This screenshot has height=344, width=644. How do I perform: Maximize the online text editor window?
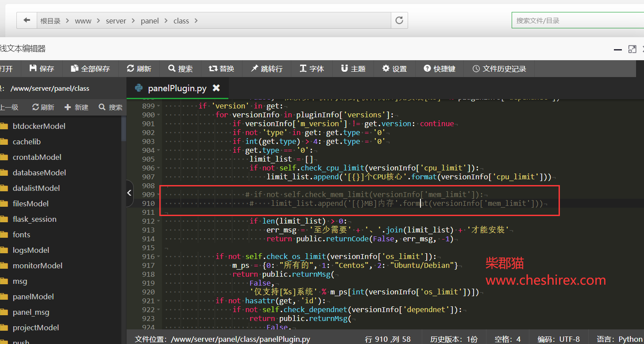632,50
